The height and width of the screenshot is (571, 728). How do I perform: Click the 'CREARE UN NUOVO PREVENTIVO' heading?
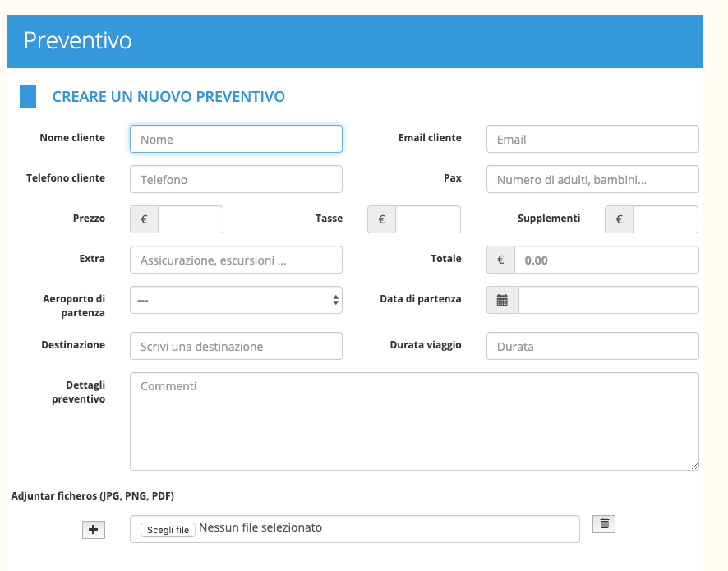coord(168,97)
